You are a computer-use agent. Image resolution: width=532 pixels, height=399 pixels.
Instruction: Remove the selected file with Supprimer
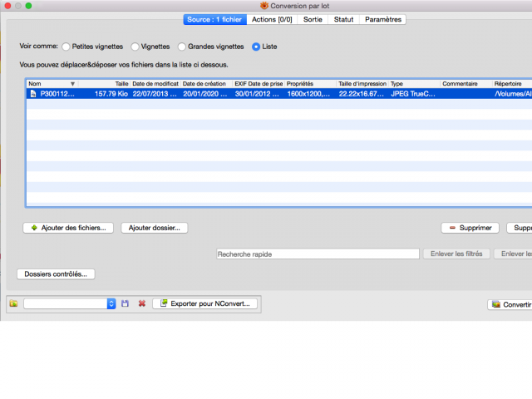pos(470,228)
